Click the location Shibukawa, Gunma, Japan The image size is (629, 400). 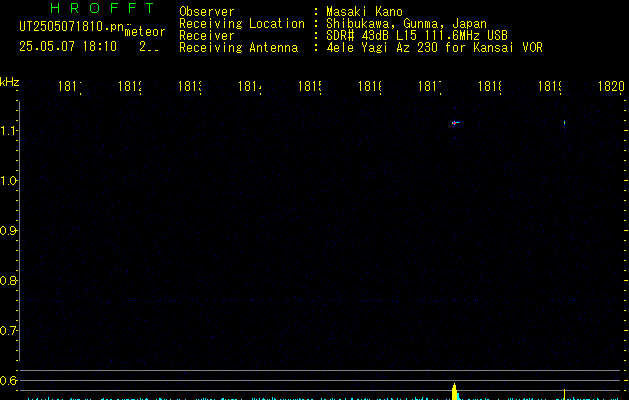click(x=406, y=24)
